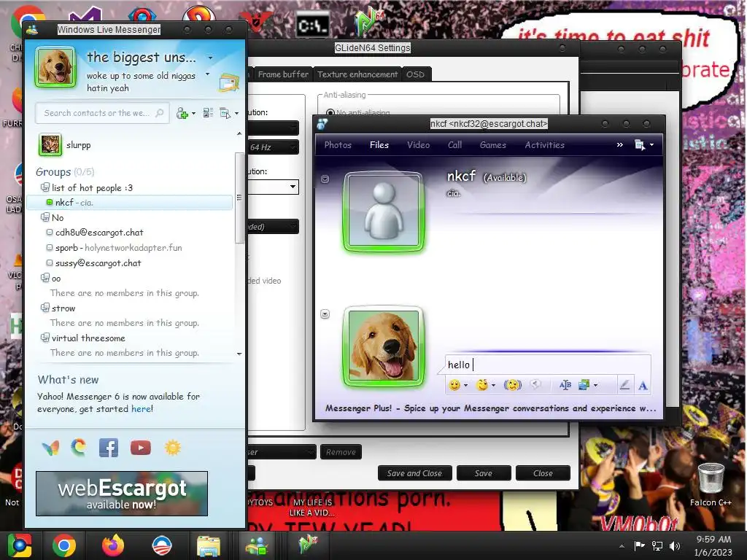Click the volume icon in system tray
Screen dimensions: 747x560
675,545
